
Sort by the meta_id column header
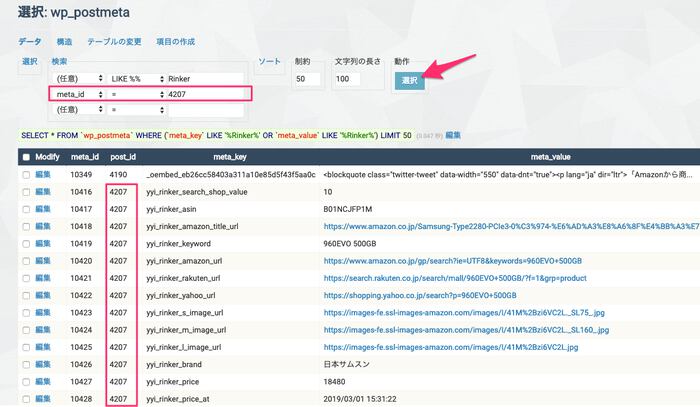tap(85, 157)
